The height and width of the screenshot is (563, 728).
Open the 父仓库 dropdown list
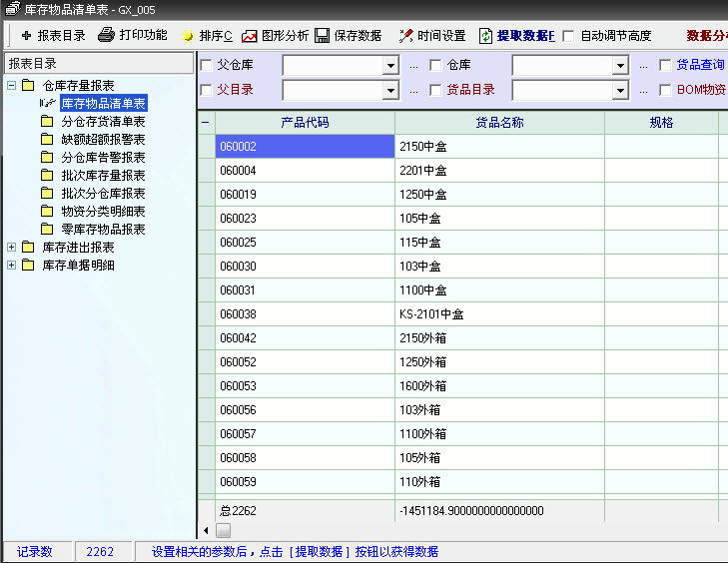pos(390,66)
